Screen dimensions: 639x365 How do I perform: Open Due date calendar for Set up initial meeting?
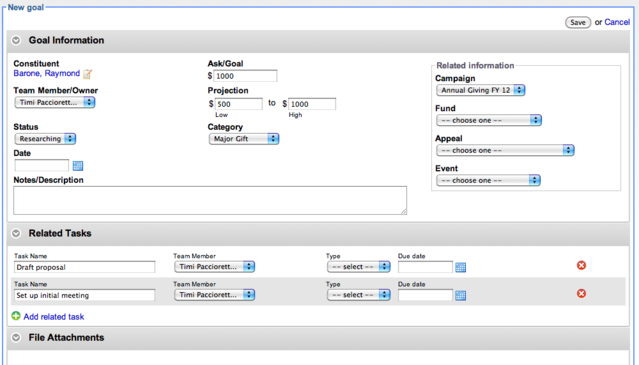tap(461, 295)
